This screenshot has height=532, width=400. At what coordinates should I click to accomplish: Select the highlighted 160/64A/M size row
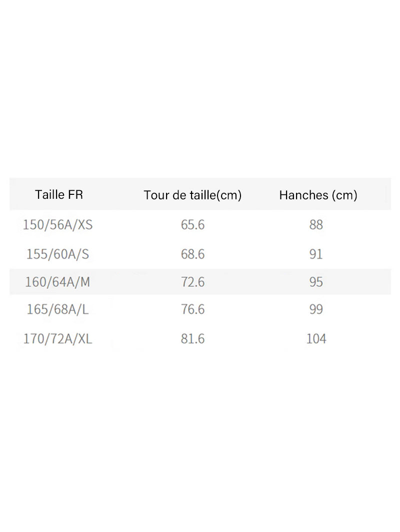(x=200, y=282)
